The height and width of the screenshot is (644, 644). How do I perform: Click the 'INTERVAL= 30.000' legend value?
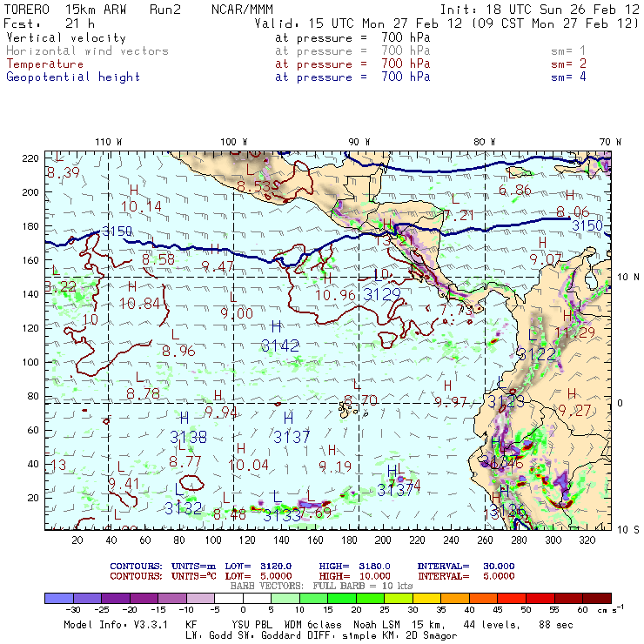point(466,567)
